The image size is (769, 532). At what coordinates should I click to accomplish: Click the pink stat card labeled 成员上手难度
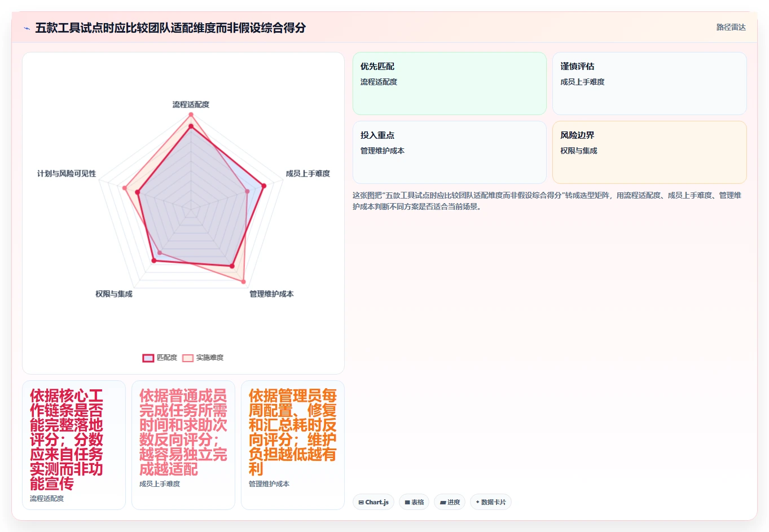[183, 445]
